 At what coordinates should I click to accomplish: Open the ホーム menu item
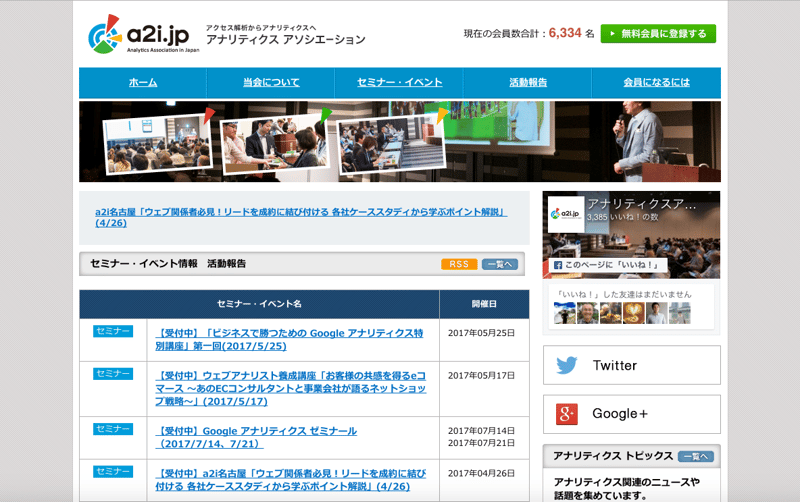(x=143, y=83)
